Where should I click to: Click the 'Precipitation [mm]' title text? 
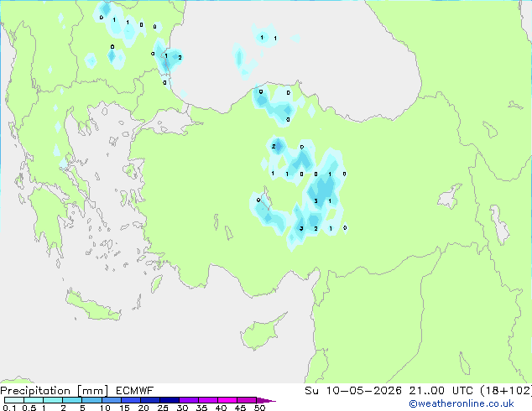point(55,391)
